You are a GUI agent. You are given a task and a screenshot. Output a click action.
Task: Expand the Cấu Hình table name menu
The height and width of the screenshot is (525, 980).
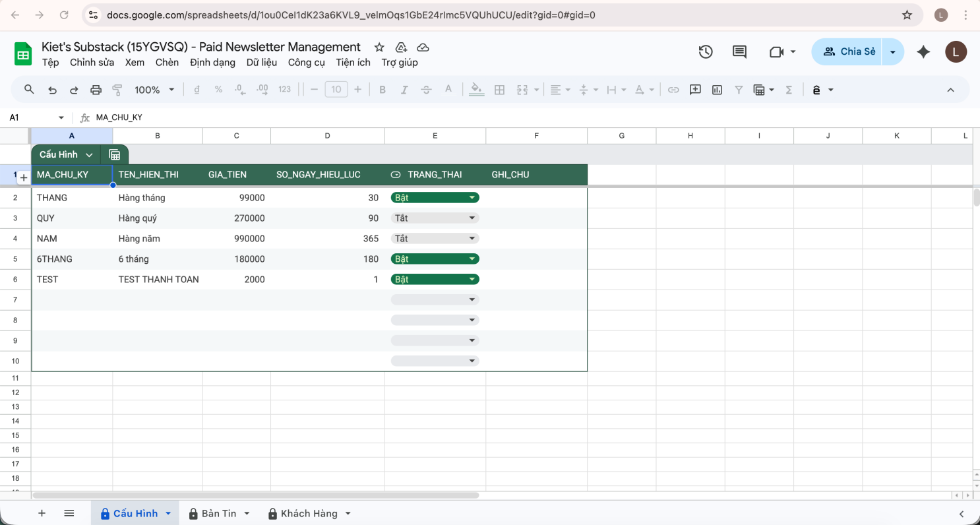pos(89,154)
